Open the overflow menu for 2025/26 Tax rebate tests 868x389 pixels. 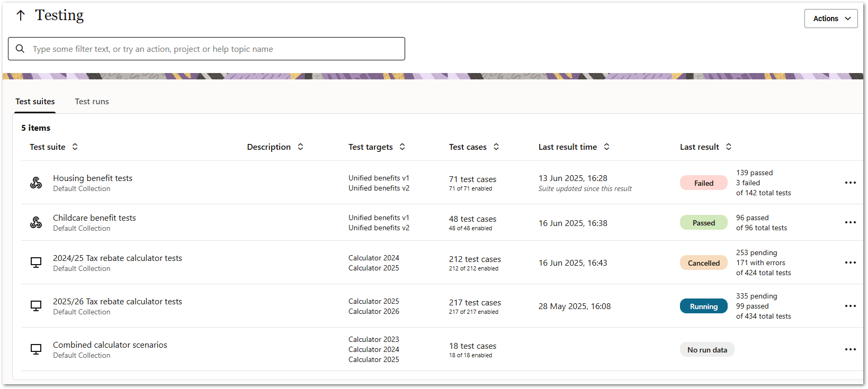click(851, 305)
